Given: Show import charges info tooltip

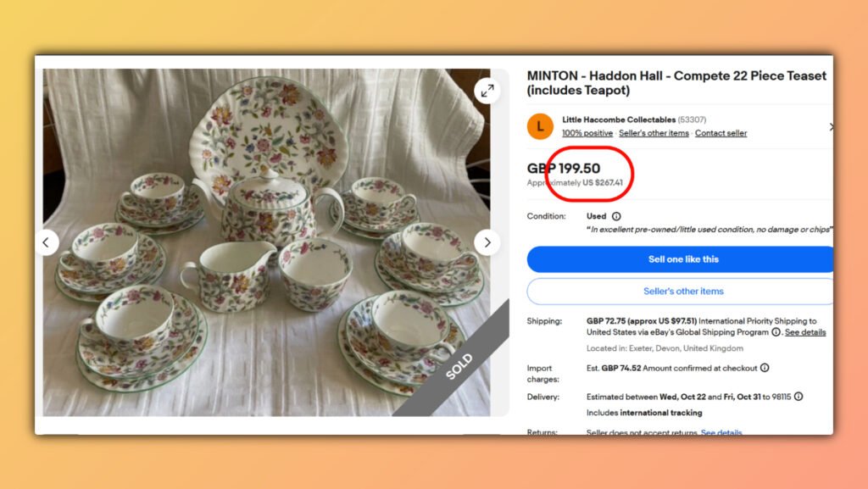Looking at the screenshot, I should [x=765, y=368].
